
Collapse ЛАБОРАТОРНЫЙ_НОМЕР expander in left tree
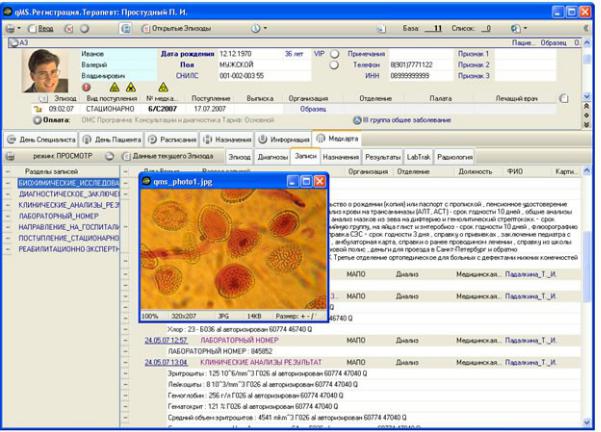point(8,216)
